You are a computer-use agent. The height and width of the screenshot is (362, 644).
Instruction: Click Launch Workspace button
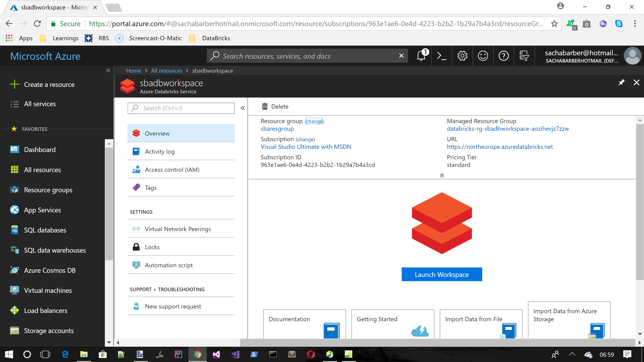point(442,274)
